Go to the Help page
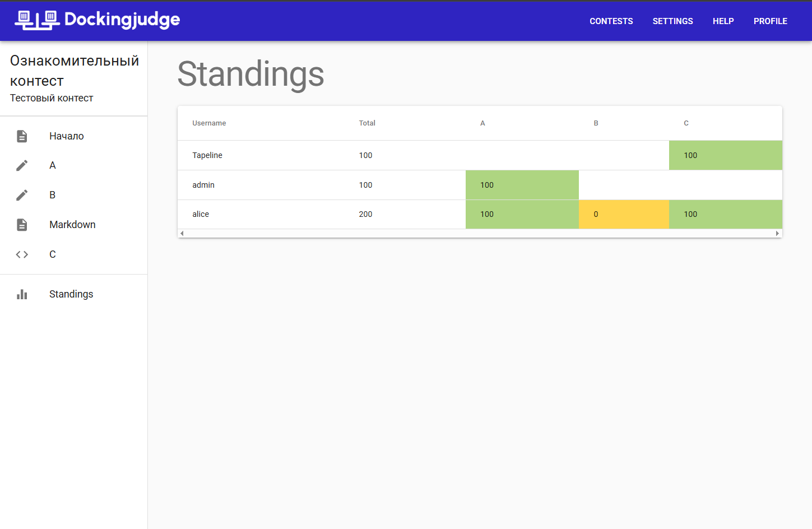Viewport: 812px width, 529px height. pyautogui.click(x=723, y=21)
